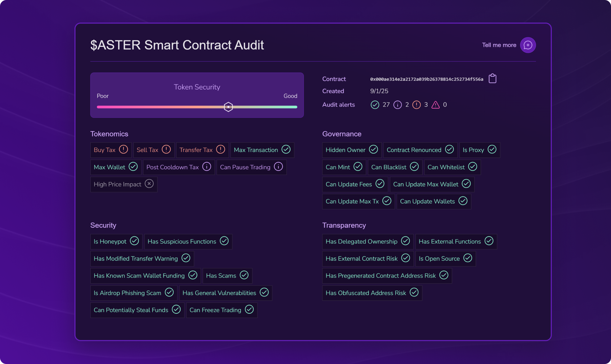Click the Buy Tax warning icon
The image size is (611, 364).
coord(123,149)
